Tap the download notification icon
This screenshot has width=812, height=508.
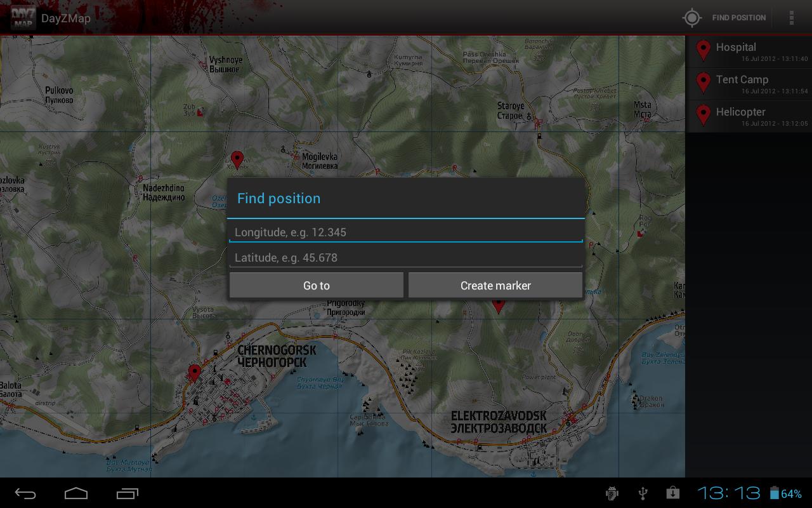coord(672,493)
